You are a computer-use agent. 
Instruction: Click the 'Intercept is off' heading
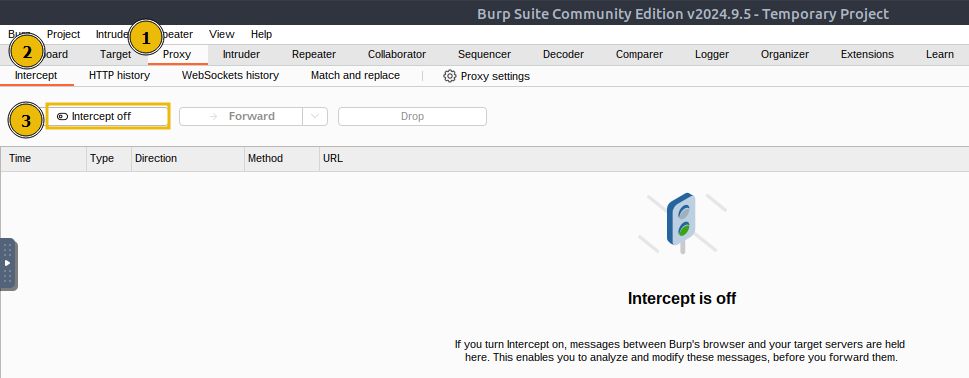(682, 298)
